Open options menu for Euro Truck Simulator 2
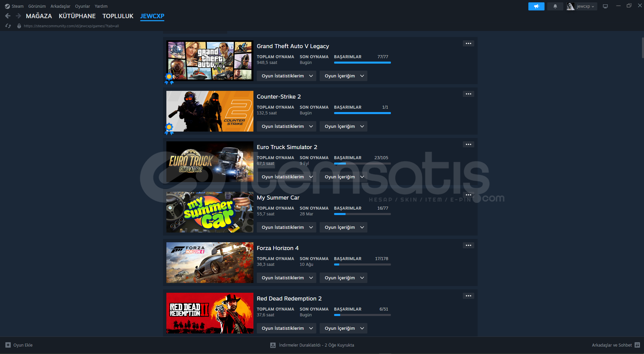Viewport: 644px width, 354px height. click(x=469, y=144)
